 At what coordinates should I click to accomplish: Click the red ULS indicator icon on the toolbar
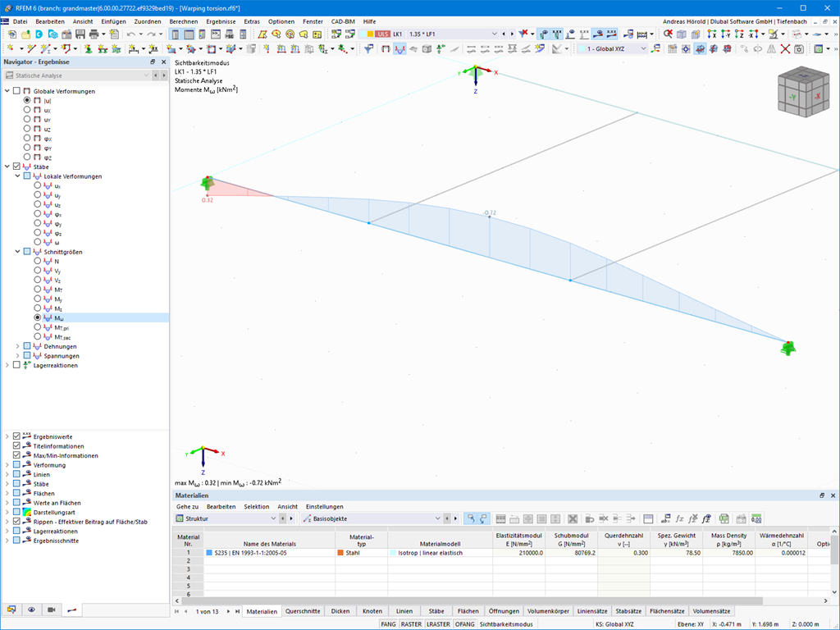[x=382, y=35]
